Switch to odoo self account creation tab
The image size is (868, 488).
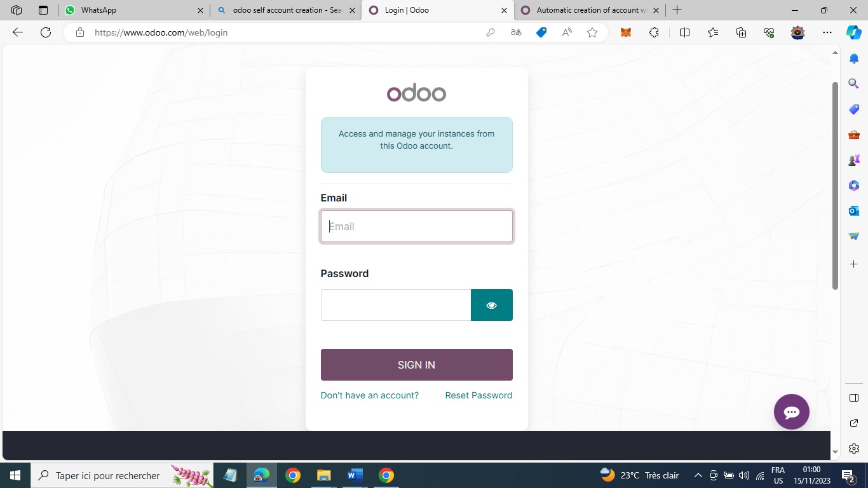285,10
